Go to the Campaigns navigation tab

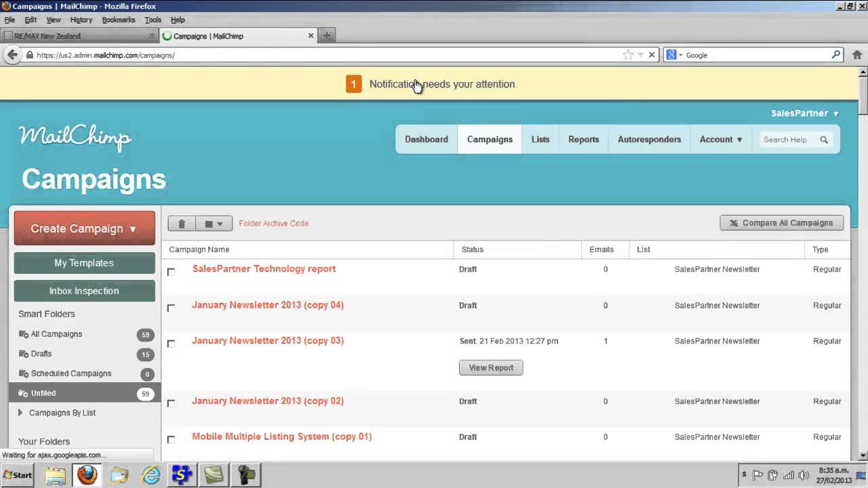click(x=490, y=140)
